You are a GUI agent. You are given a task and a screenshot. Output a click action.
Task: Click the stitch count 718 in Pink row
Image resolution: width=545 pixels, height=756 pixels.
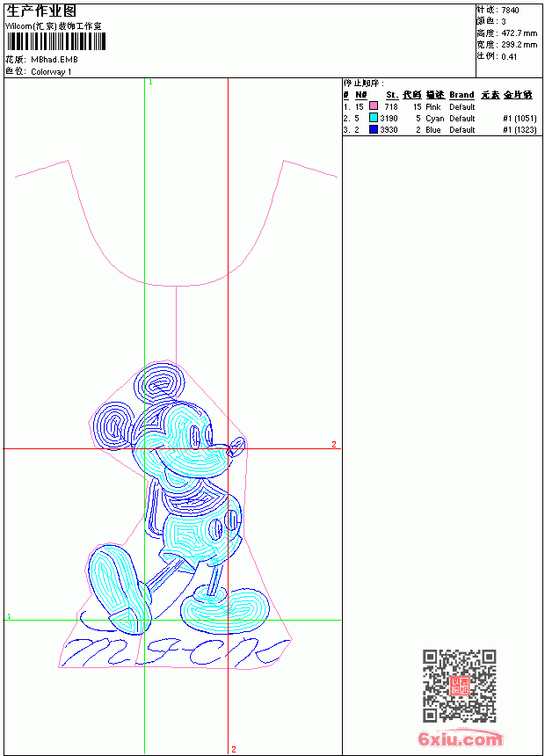(391, 106)
